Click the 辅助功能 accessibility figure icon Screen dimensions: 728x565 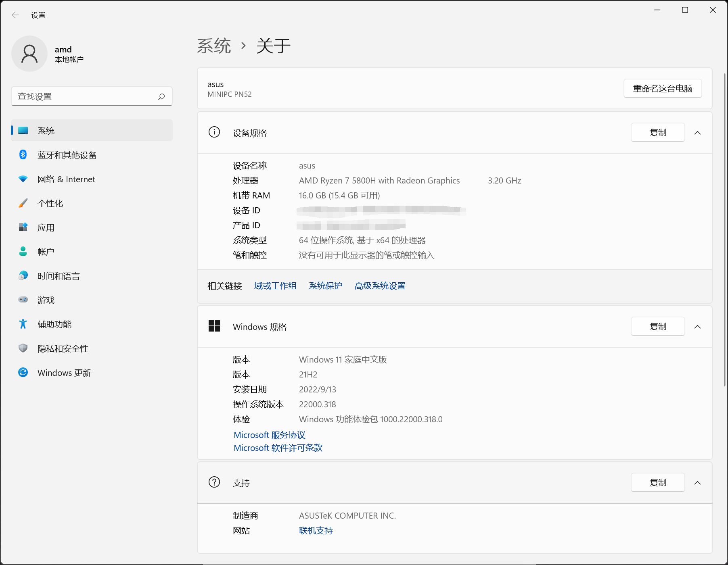(23, 324)
